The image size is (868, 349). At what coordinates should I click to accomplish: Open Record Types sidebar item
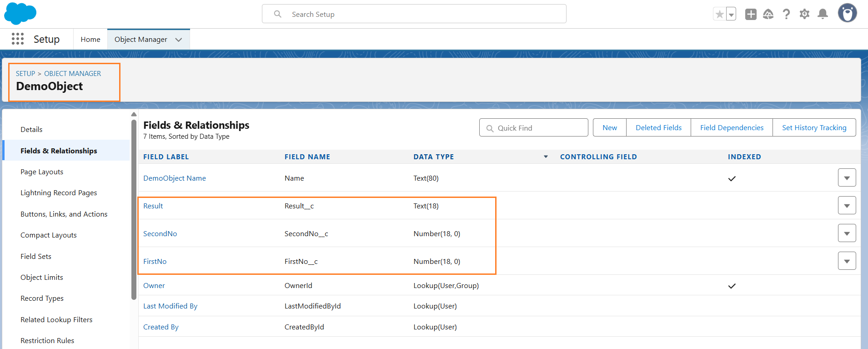coord(42,298)
